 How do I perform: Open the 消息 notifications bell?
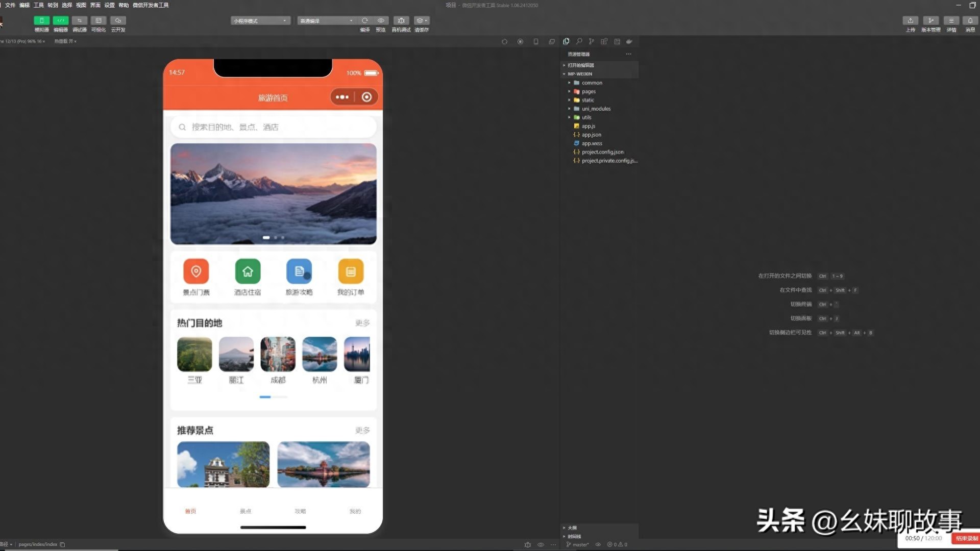(x=970, y=20)
